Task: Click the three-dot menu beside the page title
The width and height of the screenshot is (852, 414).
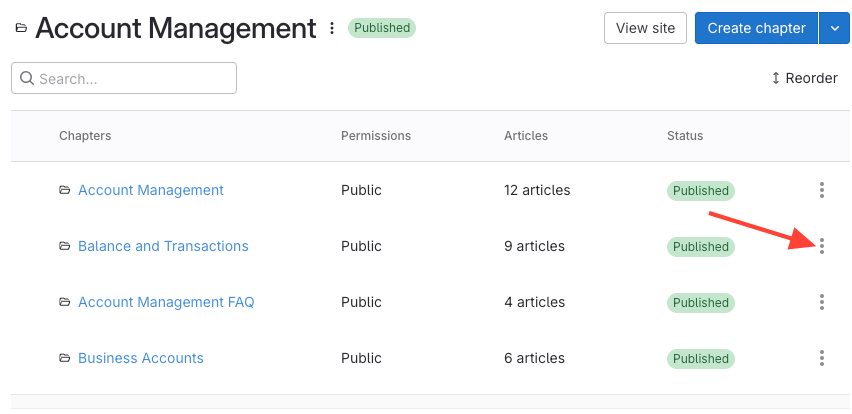Action: coord(332,29)
